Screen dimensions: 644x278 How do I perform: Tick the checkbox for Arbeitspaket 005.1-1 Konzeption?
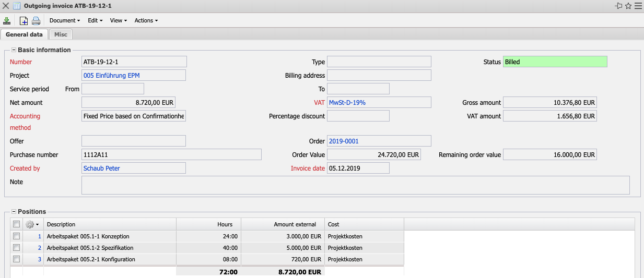(17, 236)
